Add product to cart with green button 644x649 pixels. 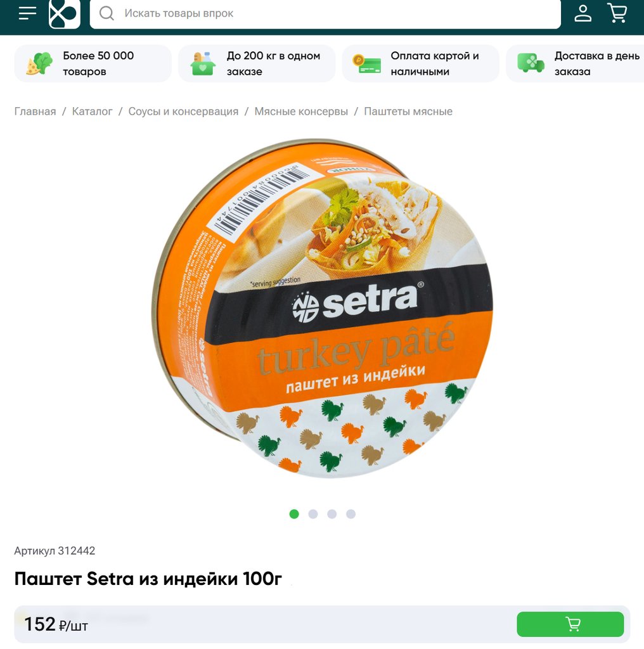point(570,624)
